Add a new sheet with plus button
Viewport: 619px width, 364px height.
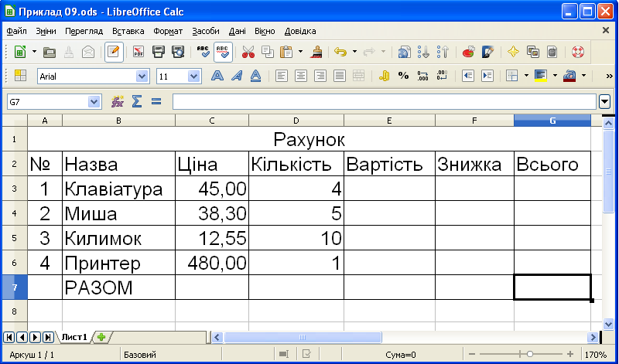tap(101, 337)
